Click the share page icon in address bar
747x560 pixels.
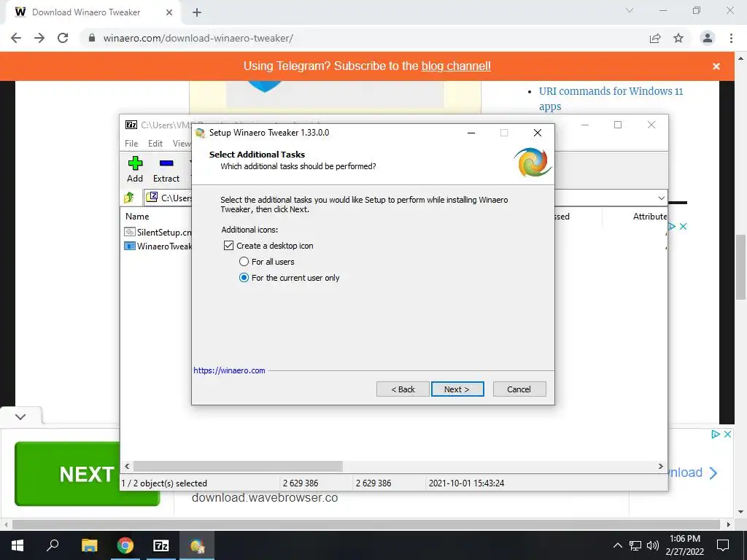pyautogui.click(x=655, y=38)
